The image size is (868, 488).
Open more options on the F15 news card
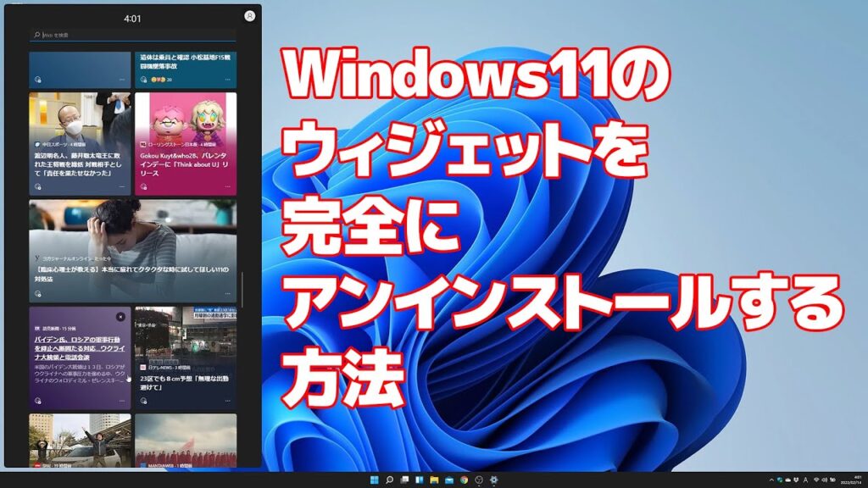[227, 80]
